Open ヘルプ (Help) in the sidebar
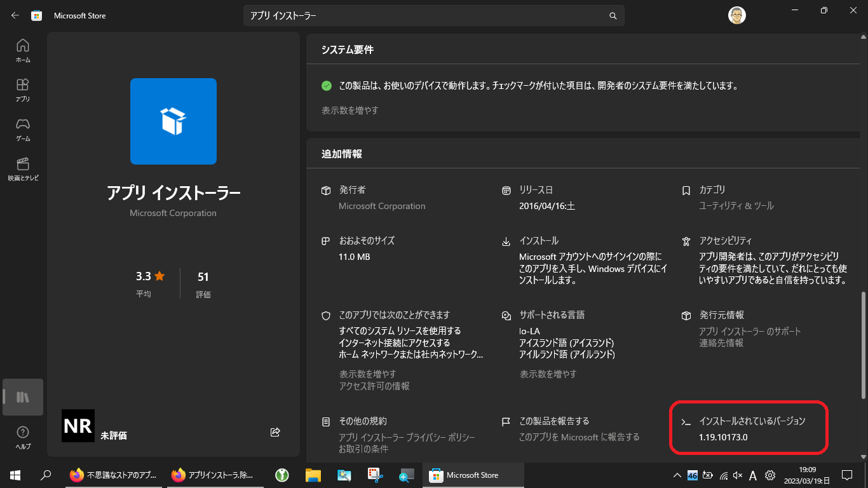The height and width of the screenshot is (488, 868). click(x=23, y=437)
